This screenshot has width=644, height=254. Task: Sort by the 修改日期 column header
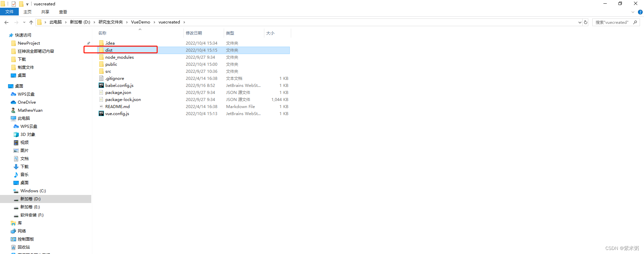click(x=194, y=33)
